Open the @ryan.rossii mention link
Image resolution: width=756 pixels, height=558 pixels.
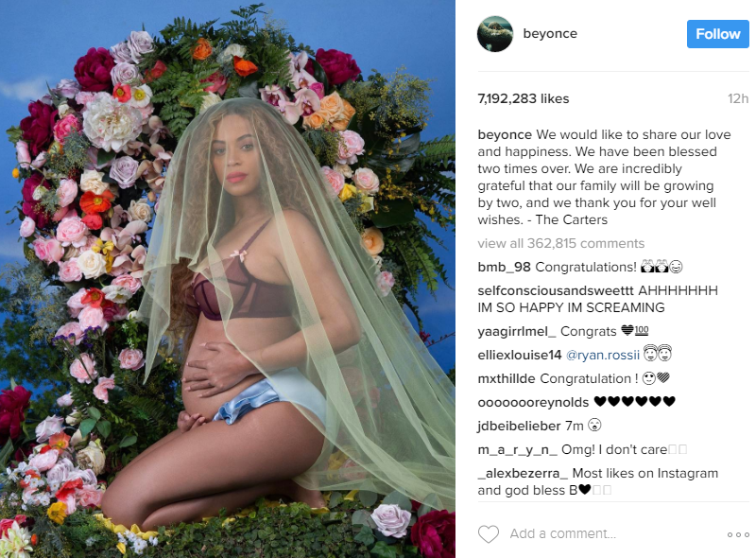(603, 355)
